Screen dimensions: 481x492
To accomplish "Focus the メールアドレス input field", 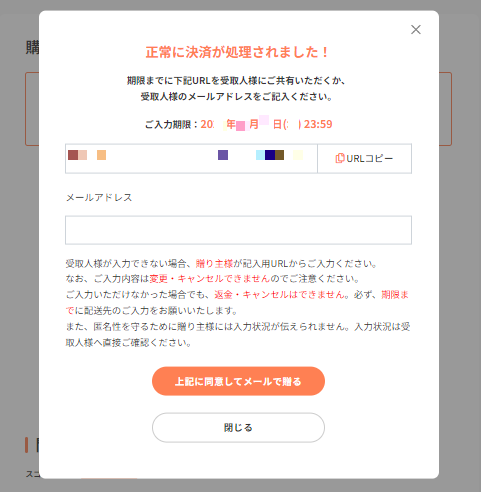I will tap(238, 230).
